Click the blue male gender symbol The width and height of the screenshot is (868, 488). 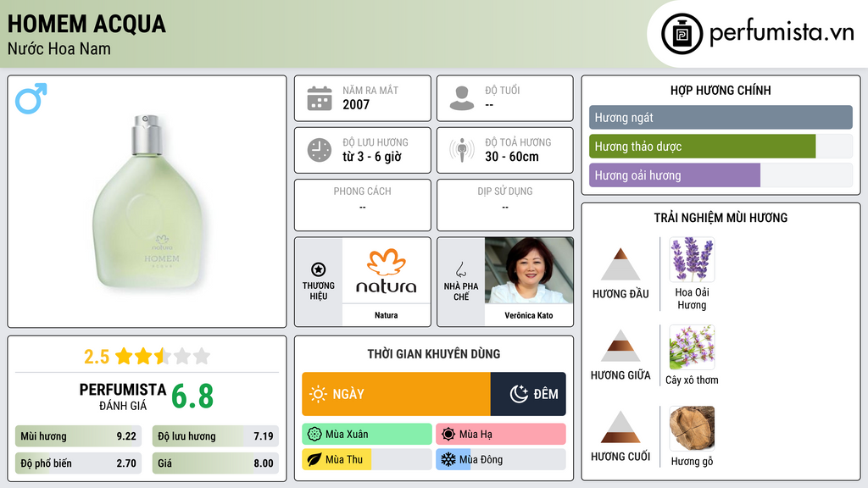pos(31,98)
